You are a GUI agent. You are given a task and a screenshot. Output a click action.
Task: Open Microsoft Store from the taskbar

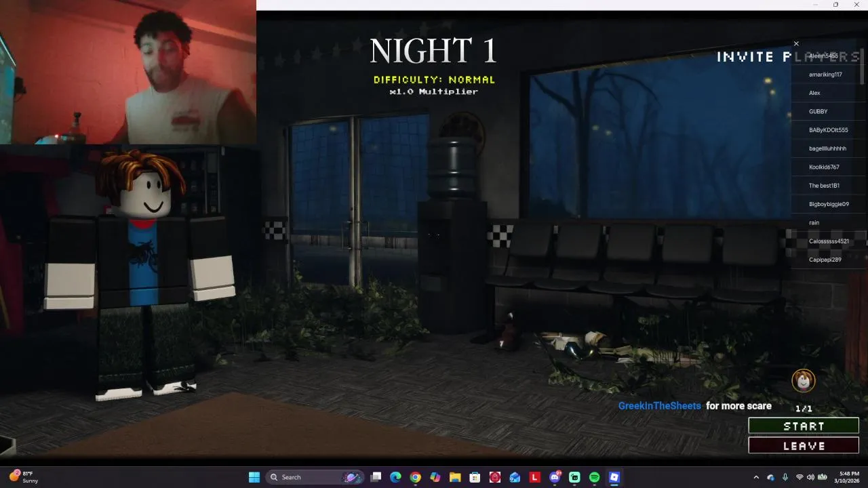(475, 477)
